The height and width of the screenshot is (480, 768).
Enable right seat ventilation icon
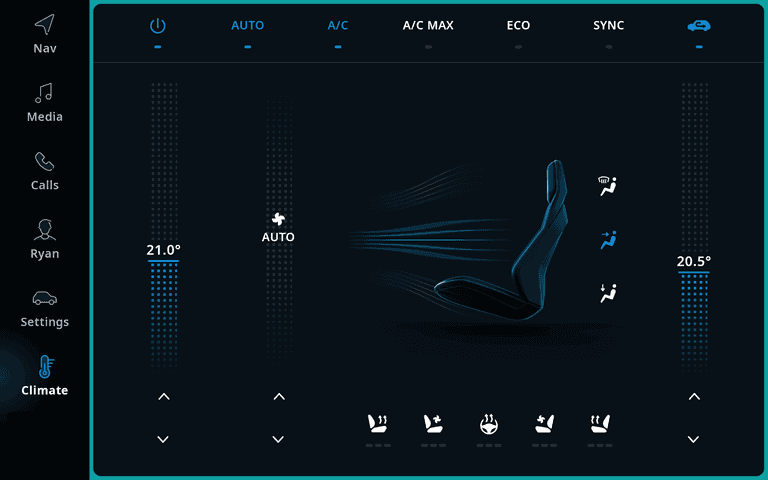[x=544, y=424]
